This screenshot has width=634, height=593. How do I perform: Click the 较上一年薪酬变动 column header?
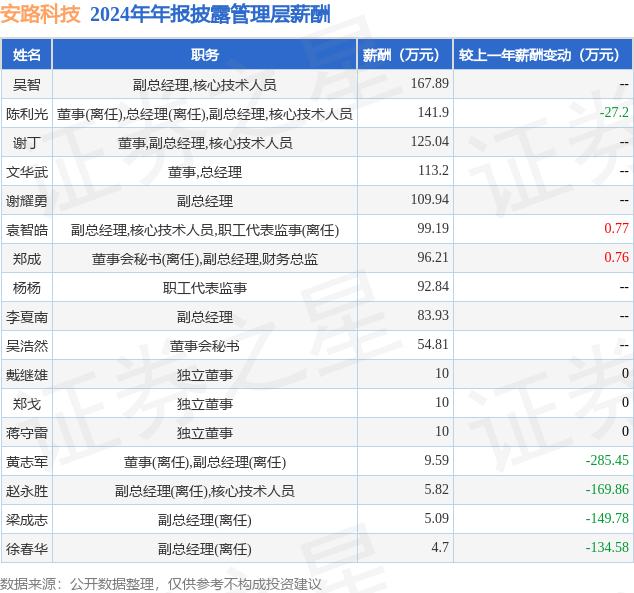(x=543, y=55)
